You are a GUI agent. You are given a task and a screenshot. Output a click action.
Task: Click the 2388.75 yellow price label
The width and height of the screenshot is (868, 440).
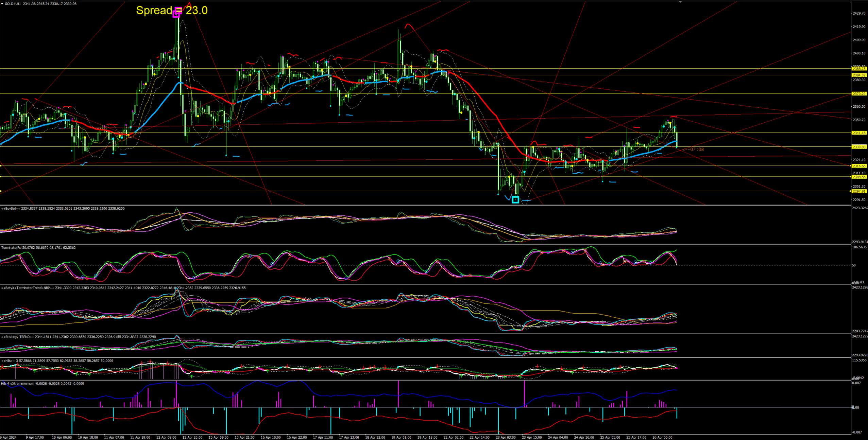tap(859, 69)
